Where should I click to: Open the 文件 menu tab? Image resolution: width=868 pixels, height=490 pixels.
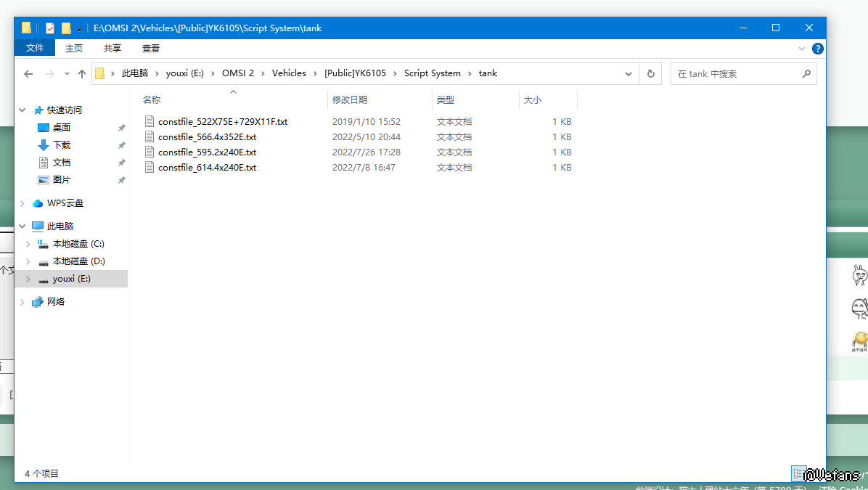[35, 49]
